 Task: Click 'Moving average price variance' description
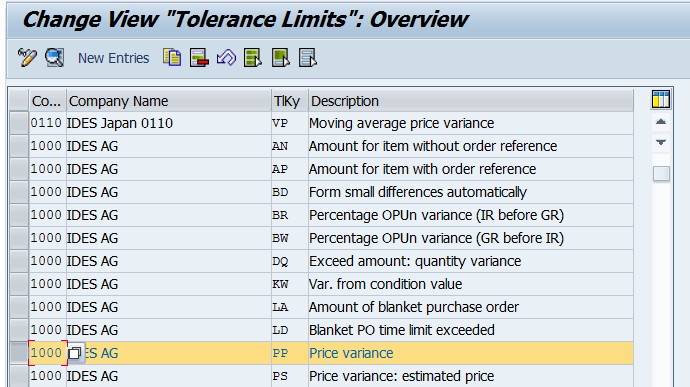pos(401,123)
